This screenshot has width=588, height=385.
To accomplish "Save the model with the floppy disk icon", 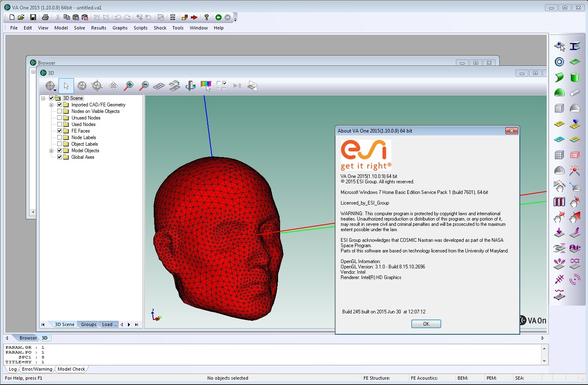I will (x=33, y=17).
